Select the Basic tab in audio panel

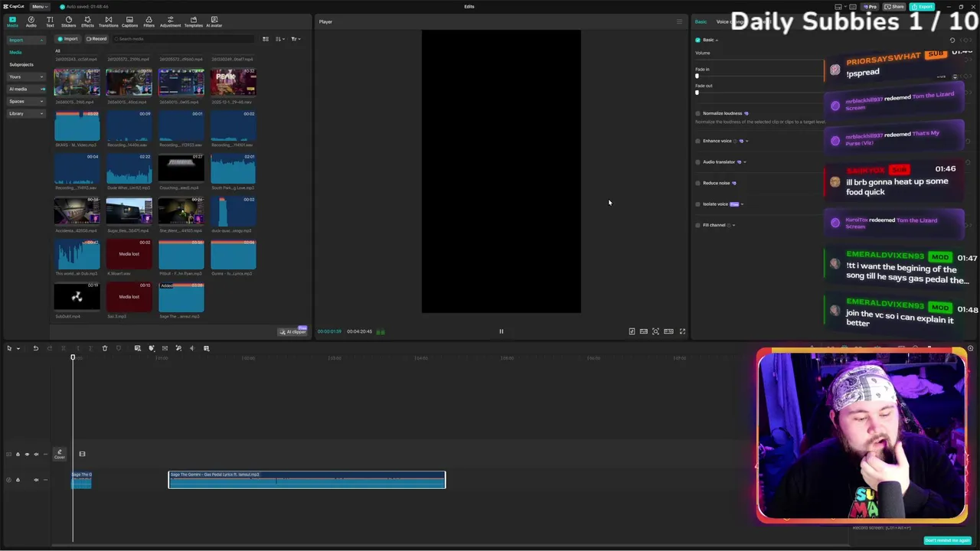pos(701,21)
